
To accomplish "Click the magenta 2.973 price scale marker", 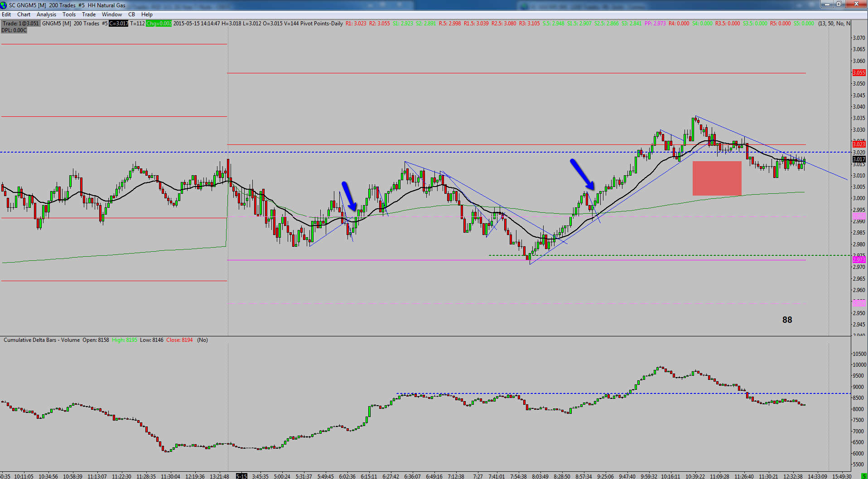I will (859, 259).
